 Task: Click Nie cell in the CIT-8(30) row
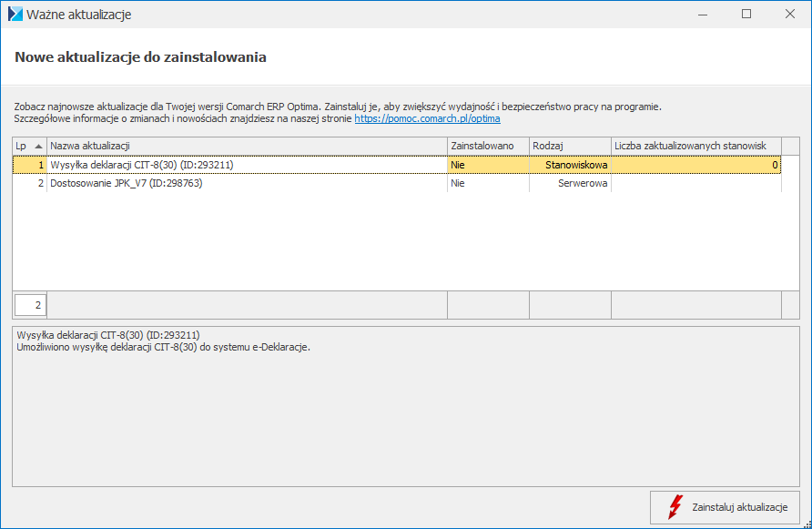[487, 165]
